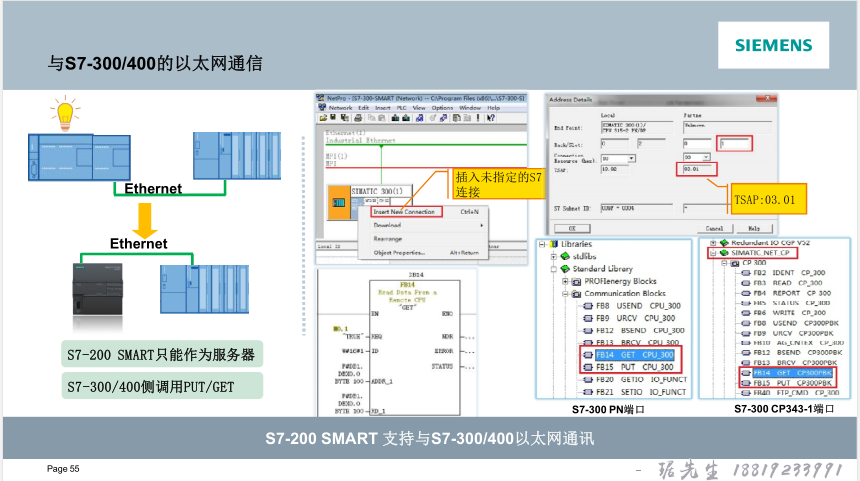This screenshot has height=481, width=860.
Task: Click the green Standard Library icon
Action: 565,269
